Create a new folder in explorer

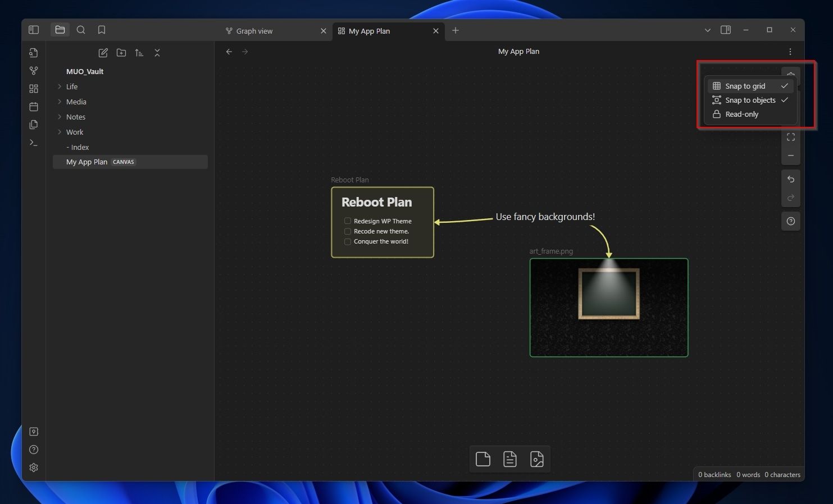click(x=121, y=53)
